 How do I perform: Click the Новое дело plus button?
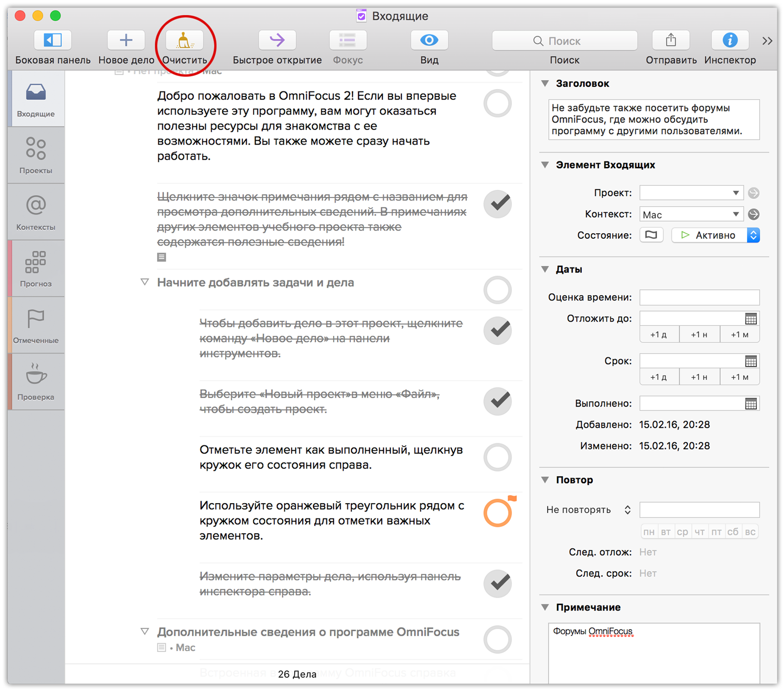click(126, 40)
